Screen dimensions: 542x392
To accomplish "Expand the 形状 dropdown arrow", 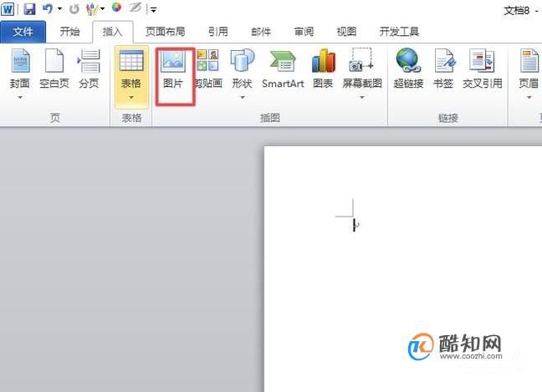I will tap(243, 98).
